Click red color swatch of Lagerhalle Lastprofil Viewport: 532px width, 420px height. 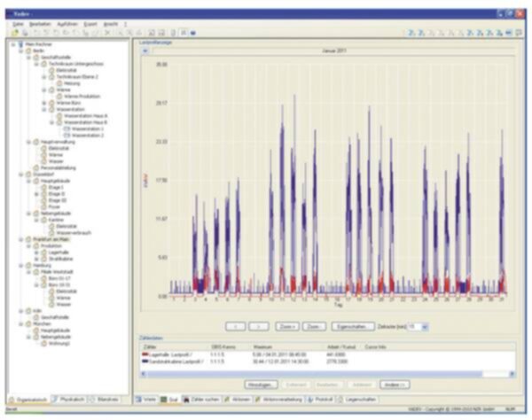[145, 354]
